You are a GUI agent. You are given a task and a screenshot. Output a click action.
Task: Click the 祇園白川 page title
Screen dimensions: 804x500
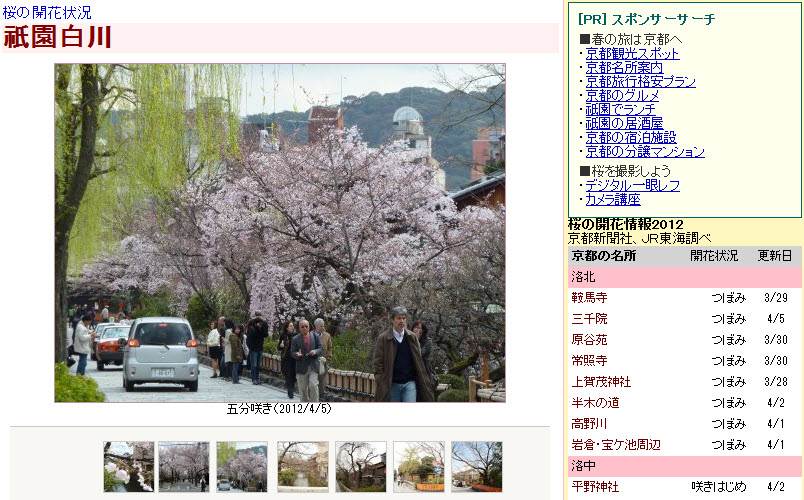(57, 37)
